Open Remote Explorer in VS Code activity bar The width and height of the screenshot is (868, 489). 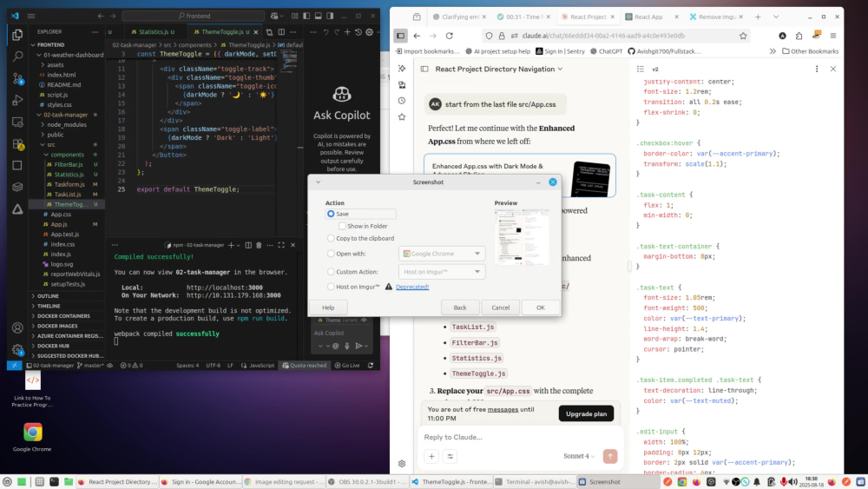coord(17,122)
